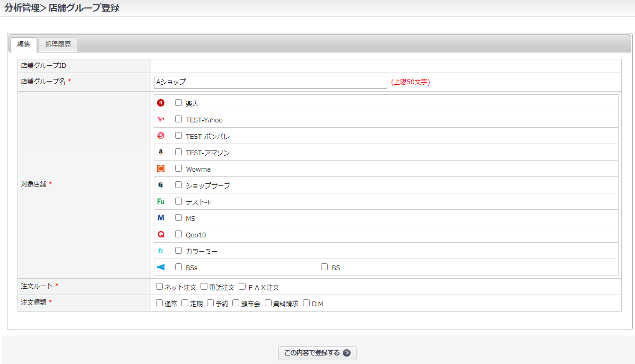This screenshot has height=364, width=635.
Task: Check the 楽天 store checkbox
Action: [x=179, y=103]
